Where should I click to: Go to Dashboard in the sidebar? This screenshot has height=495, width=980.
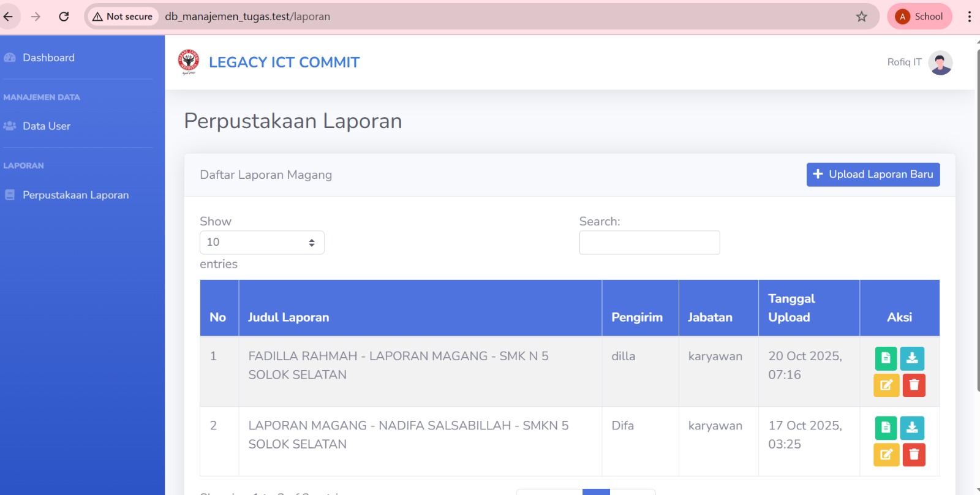pos(48,58)
